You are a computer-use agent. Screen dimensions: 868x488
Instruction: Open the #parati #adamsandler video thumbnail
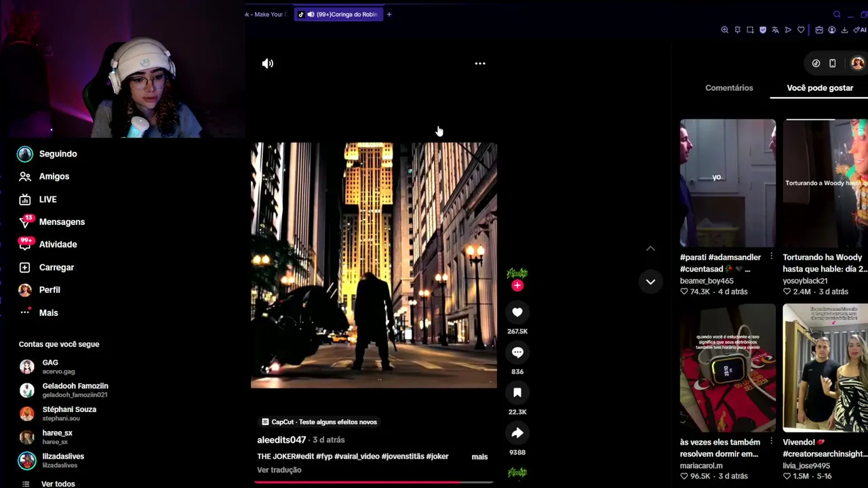(x=728, y=184)
